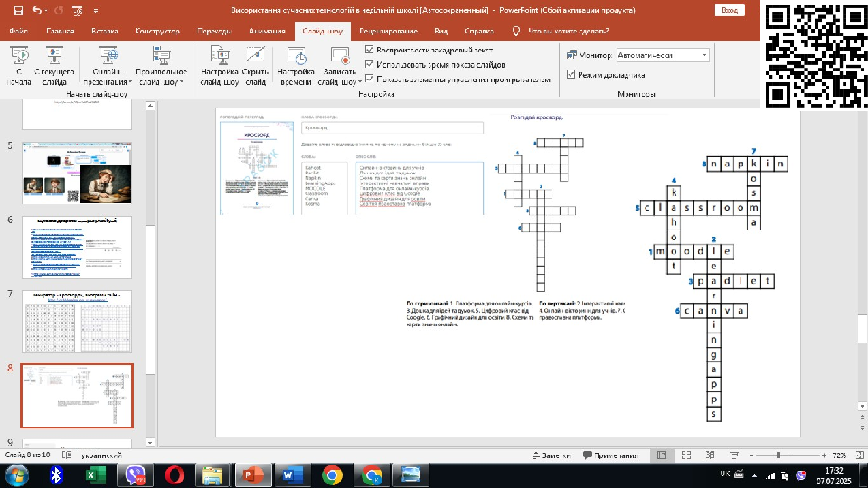Click the crossword name input field 'Кросворд'

(392, 127)
